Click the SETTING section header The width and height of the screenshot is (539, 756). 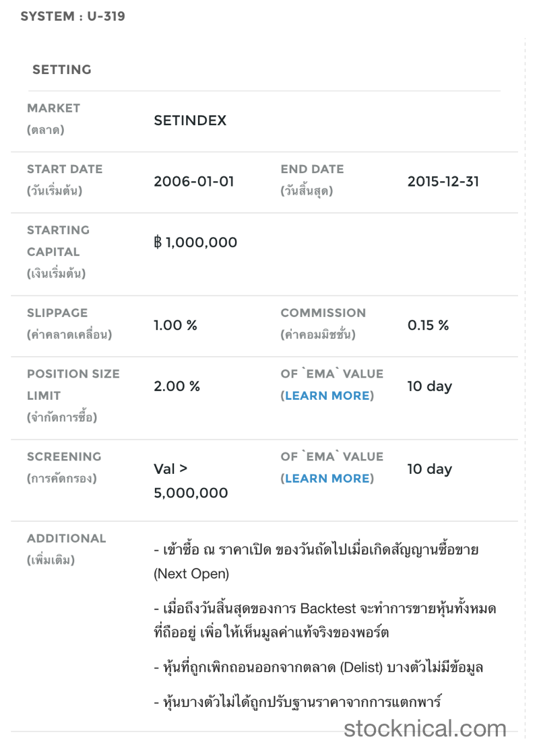click(62, 69)
